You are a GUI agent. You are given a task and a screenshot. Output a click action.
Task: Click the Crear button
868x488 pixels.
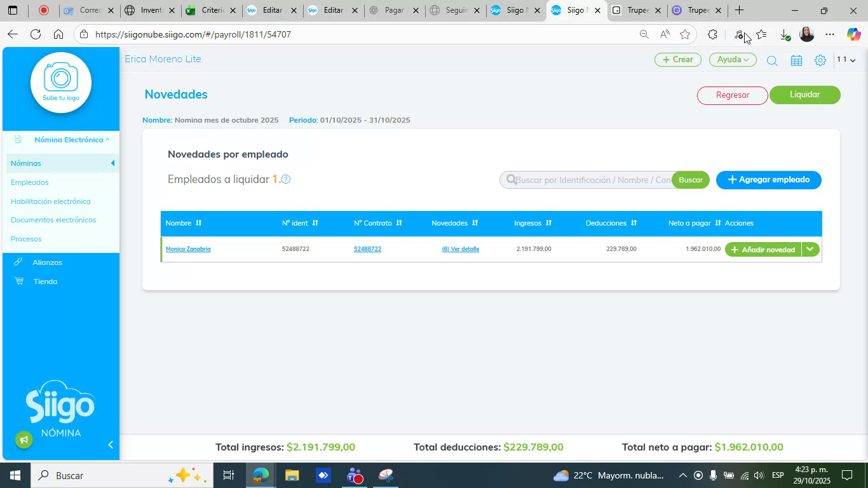point(677,60)
